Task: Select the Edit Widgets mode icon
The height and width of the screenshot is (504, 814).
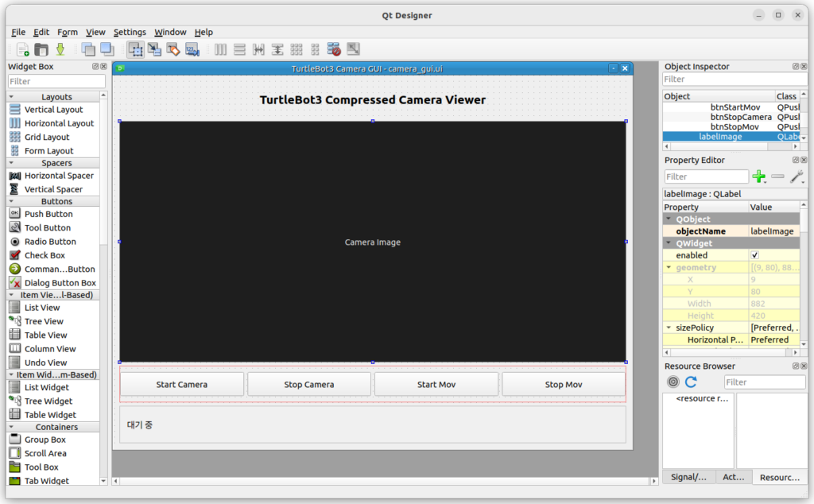Action: [135, 49]
